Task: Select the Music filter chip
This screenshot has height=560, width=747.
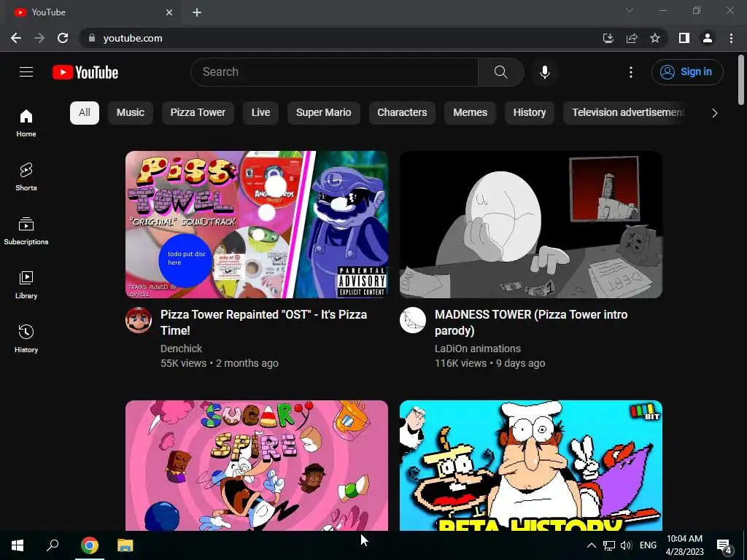Action: tap(131, 113)
